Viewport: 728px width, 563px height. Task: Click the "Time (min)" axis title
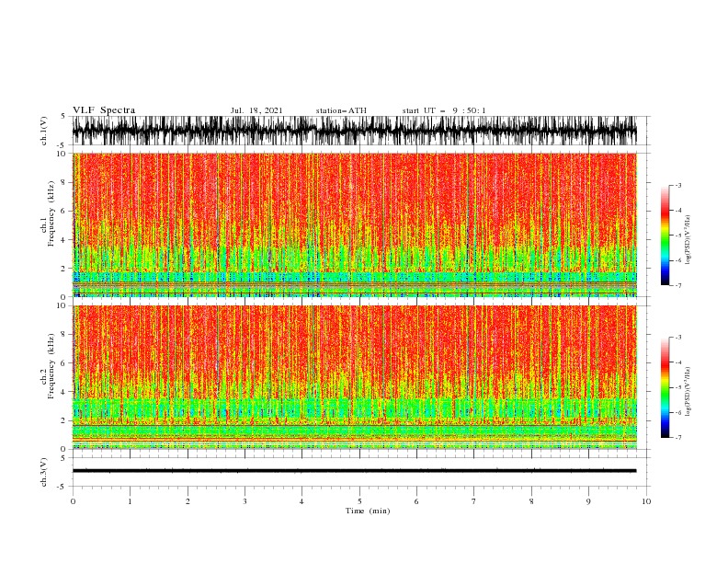pyautogui.click(x=368, y=511)
